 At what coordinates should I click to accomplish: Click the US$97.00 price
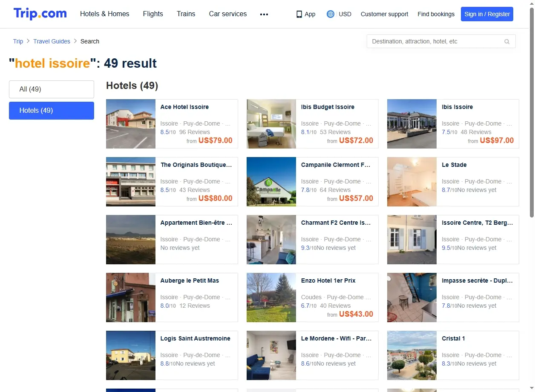[x=497, y=140]
